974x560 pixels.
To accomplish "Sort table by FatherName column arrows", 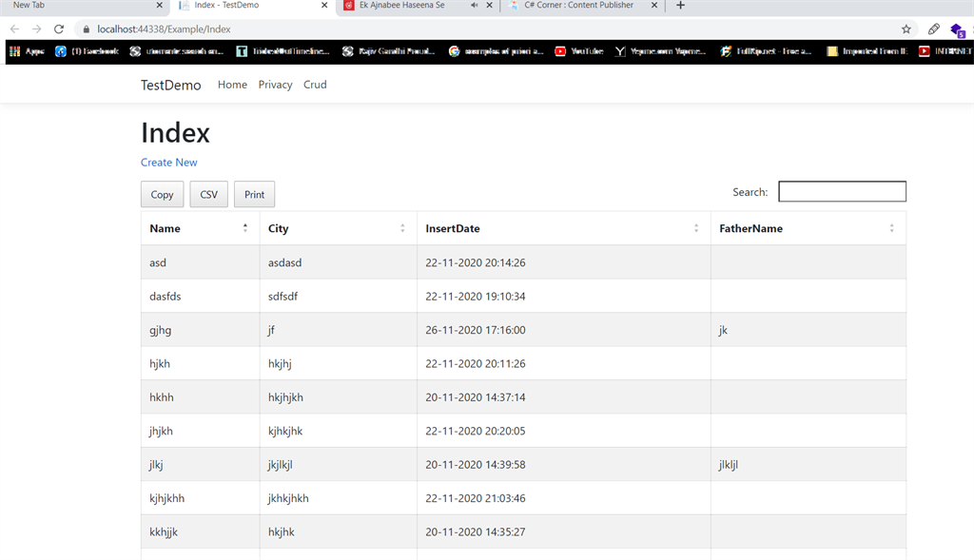I will (892, 228).
